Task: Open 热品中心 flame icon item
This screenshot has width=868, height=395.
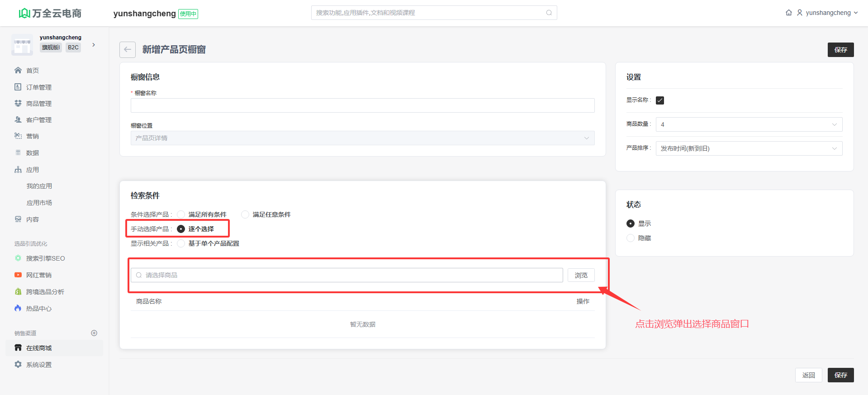Action: coord(38,309)
